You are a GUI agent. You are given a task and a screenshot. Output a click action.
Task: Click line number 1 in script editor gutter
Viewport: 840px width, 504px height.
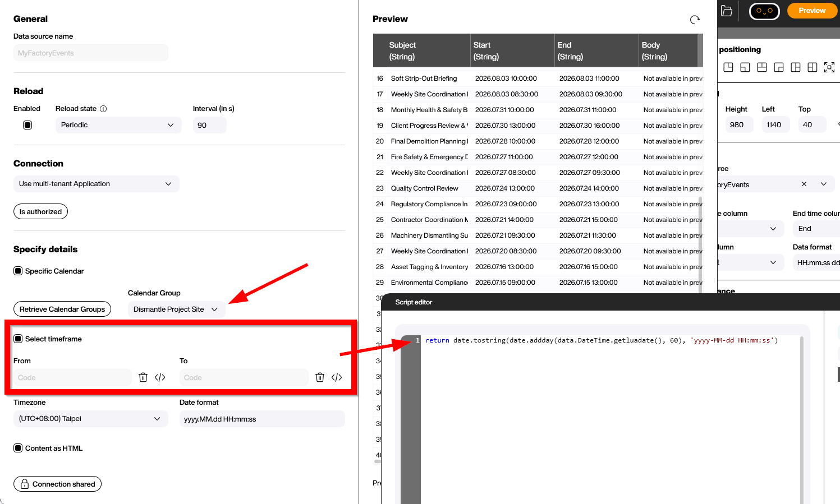pyautogui.click(x=417, y=340)
